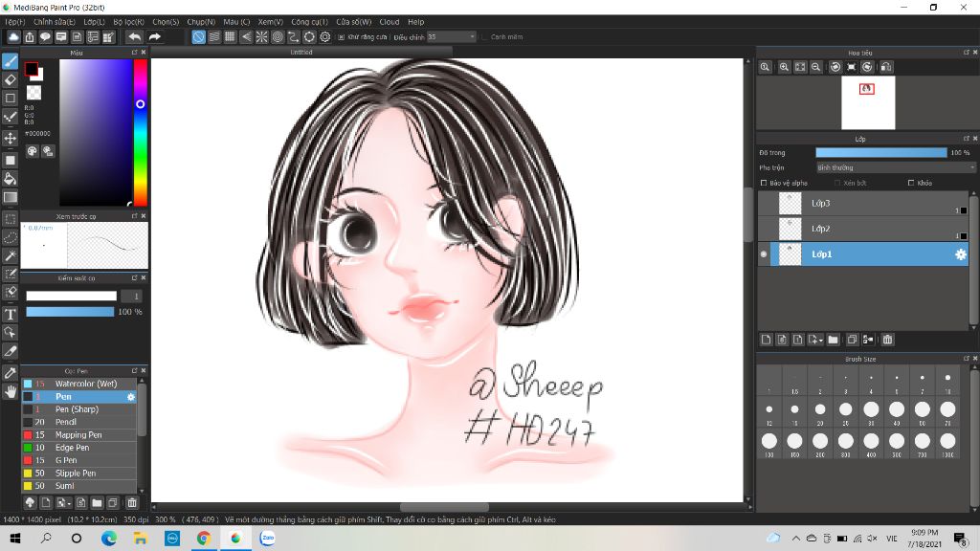Screen dimensions: 980x551
Task: Select the Hand tool
Action: [10, 391]
